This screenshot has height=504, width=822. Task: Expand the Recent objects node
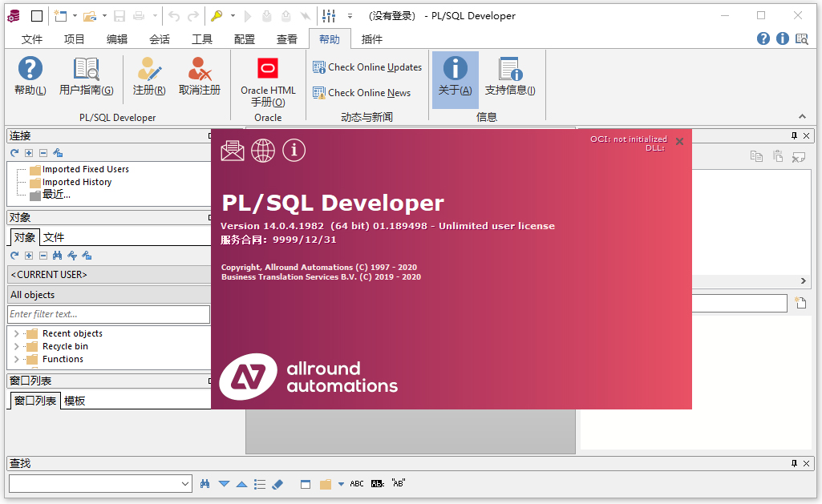[x=15, y=333]
